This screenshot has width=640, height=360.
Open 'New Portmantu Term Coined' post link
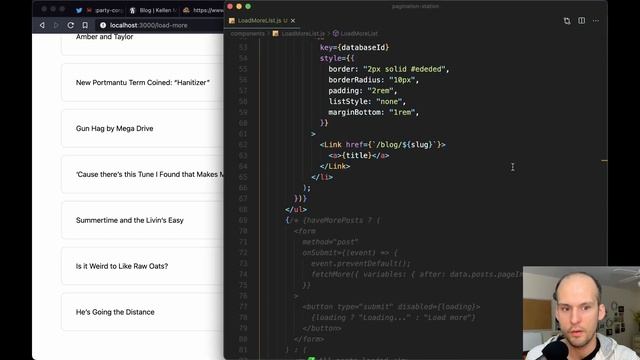pos(142,82)
